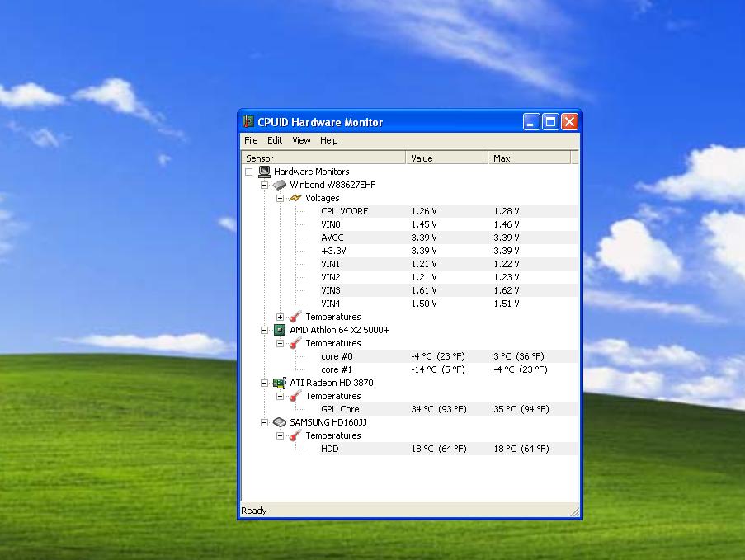The width and height of the screenshot is (745, 560).
Task: Click thermometer icon under ATI Radeon
Action: click(295, 396)
